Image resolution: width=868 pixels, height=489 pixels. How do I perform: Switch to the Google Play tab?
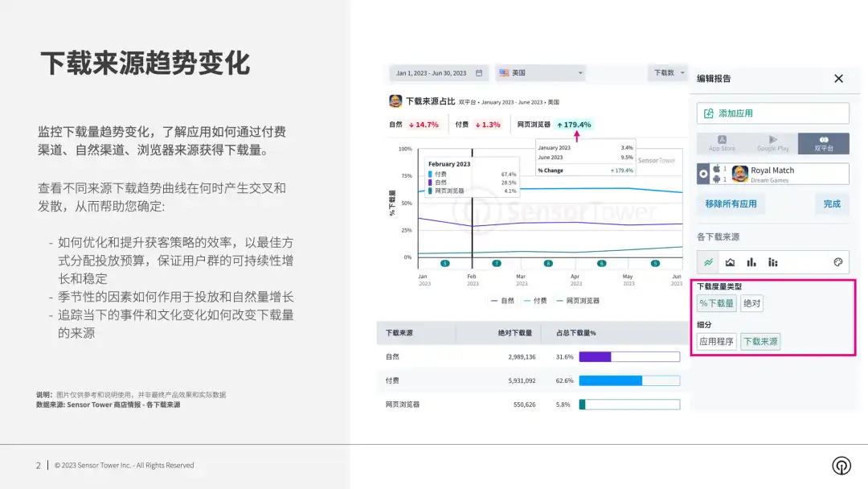[x=773, y=144]
